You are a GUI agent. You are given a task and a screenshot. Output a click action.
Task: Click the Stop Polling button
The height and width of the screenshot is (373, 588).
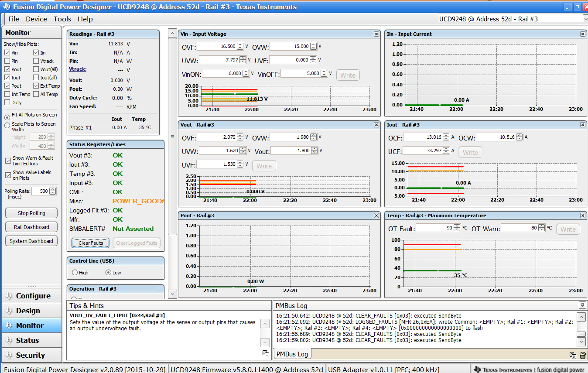point(31,213)
